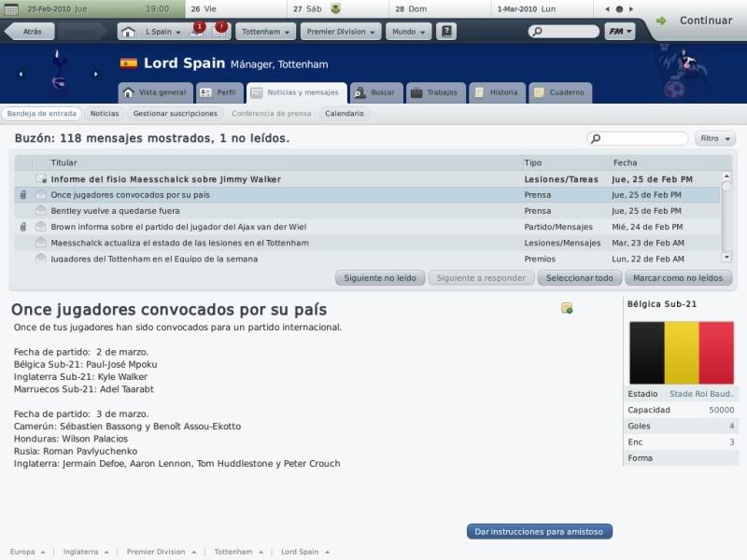The image size is (747, 560).
Task: Click the Atrás back button
Action: pyautogui.click(x=30, y=32)
